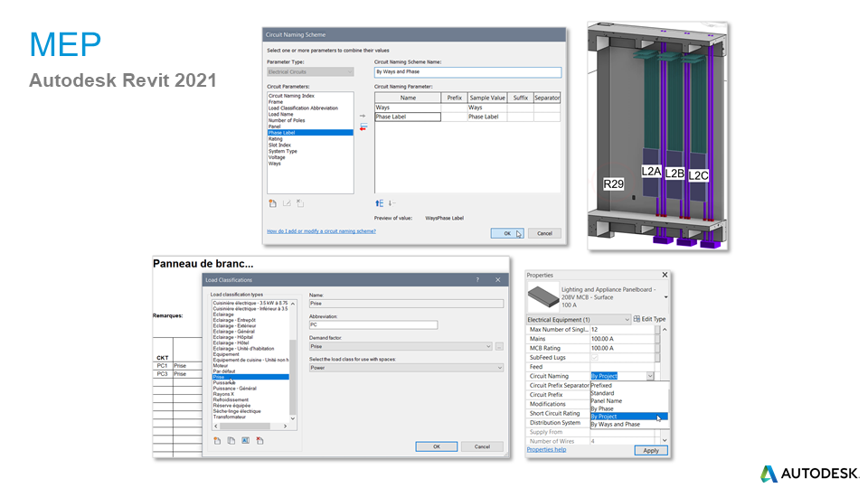Screen dimensions: 868x488
Task: Toggle the SubFeed Lugs checkbox
Action: (594, 357)
